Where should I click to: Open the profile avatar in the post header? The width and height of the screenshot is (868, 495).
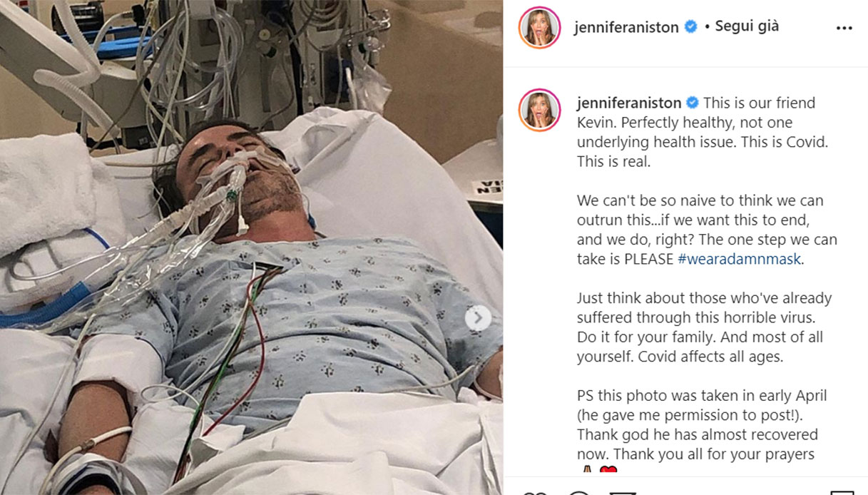tap(539, 28)
